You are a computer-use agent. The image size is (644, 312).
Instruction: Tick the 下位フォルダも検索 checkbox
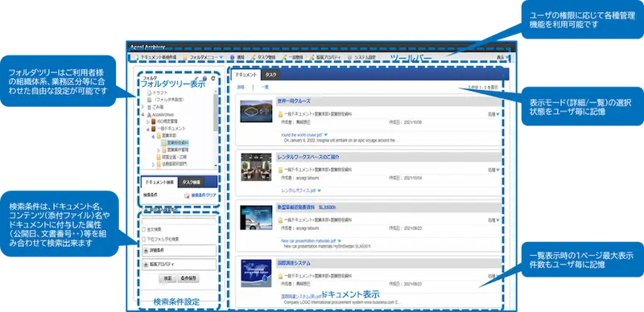(x=144, y=239)
